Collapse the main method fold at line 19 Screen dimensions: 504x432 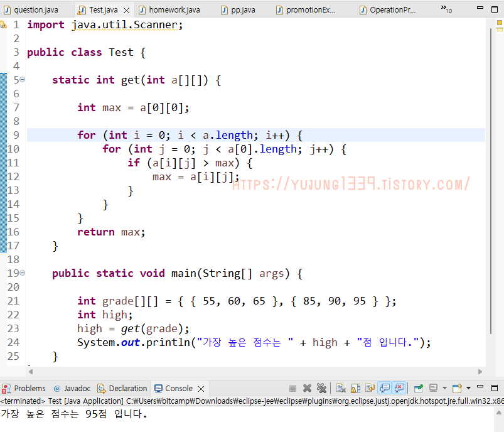(x=22, y=273)
